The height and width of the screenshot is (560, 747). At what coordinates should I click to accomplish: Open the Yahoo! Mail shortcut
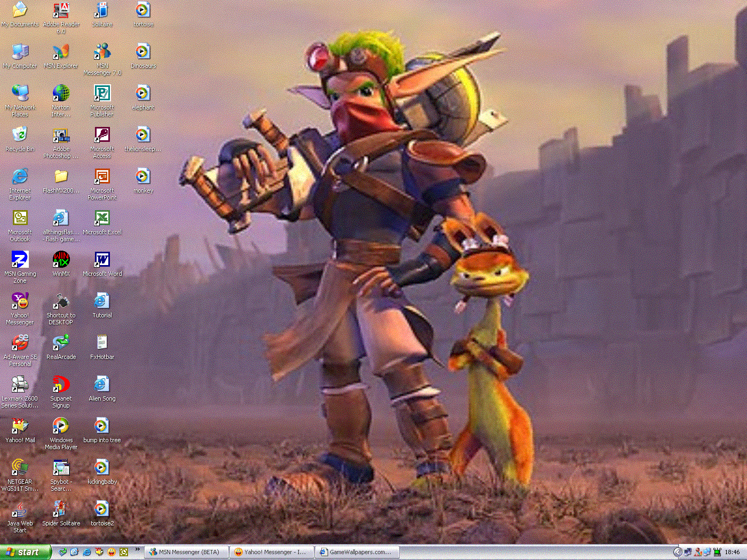click(x=20, y=430)
